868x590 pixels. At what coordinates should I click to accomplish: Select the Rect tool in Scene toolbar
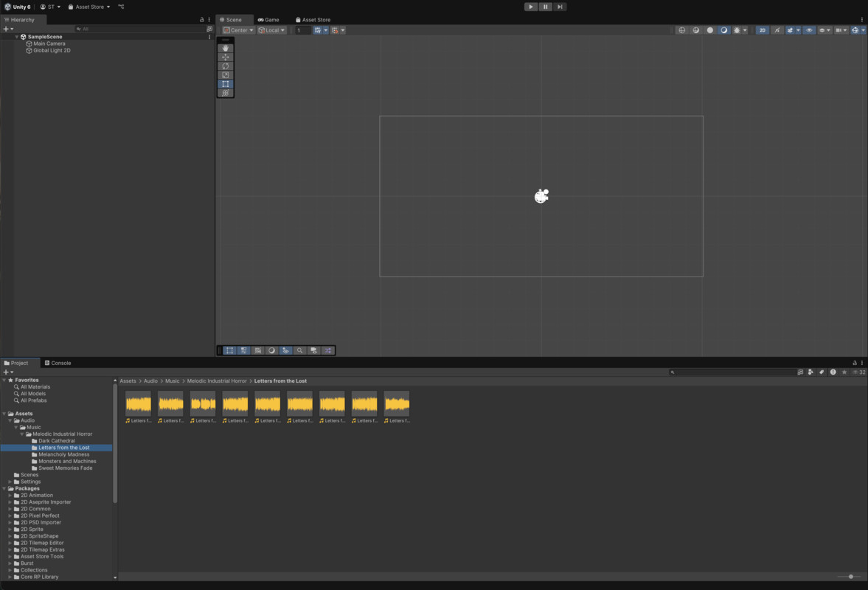(226, 84)
